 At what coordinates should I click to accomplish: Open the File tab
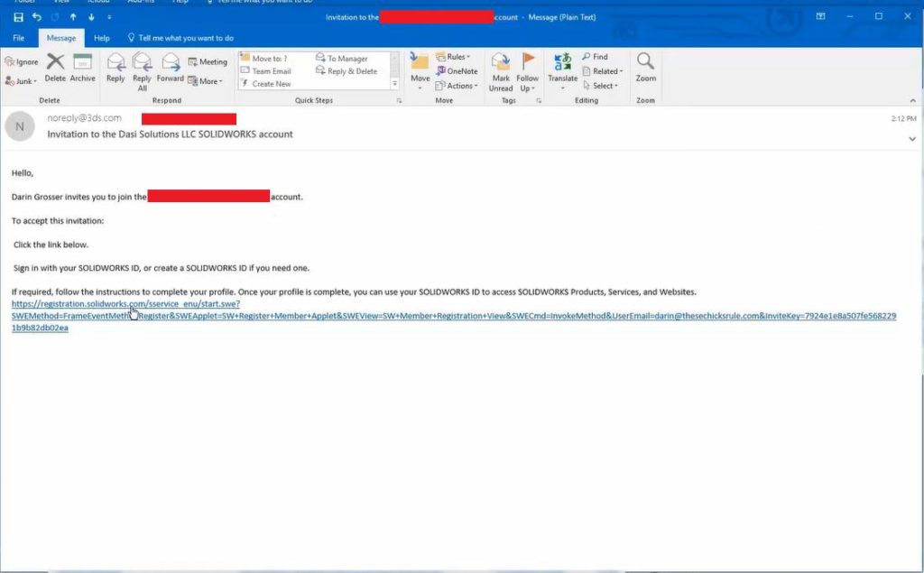(x=19, y=38)
